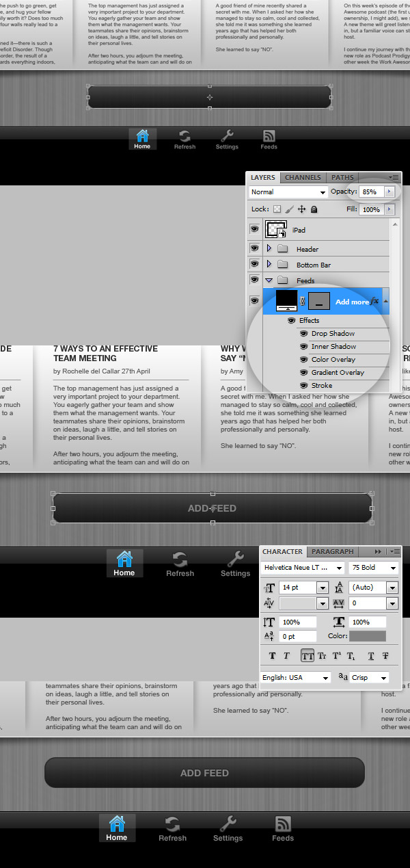Click the 'by Rochelle del Callar 27th April' byline
Viewport: 410px width, 868px height.
[x=102, y=371]
